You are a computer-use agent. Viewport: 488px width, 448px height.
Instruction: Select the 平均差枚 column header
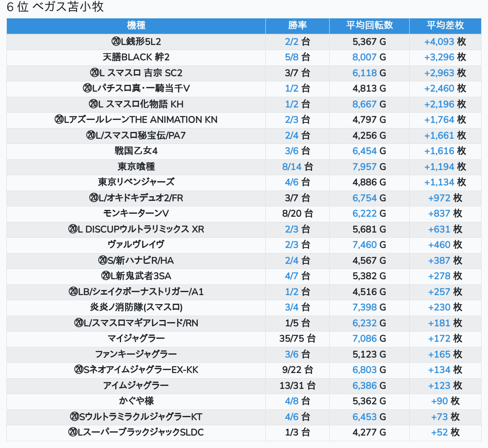445,26
